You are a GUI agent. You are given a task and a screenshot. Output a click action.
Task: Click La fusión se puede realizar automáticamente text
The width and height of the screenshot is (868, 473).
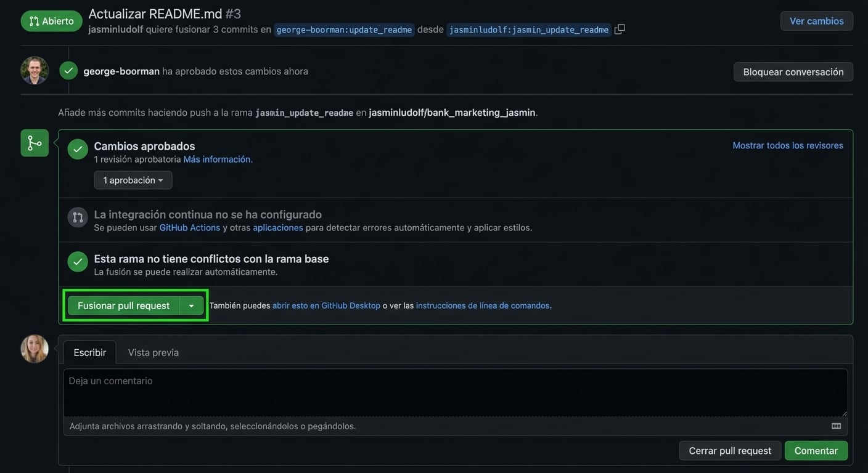(x=186, y=272)
